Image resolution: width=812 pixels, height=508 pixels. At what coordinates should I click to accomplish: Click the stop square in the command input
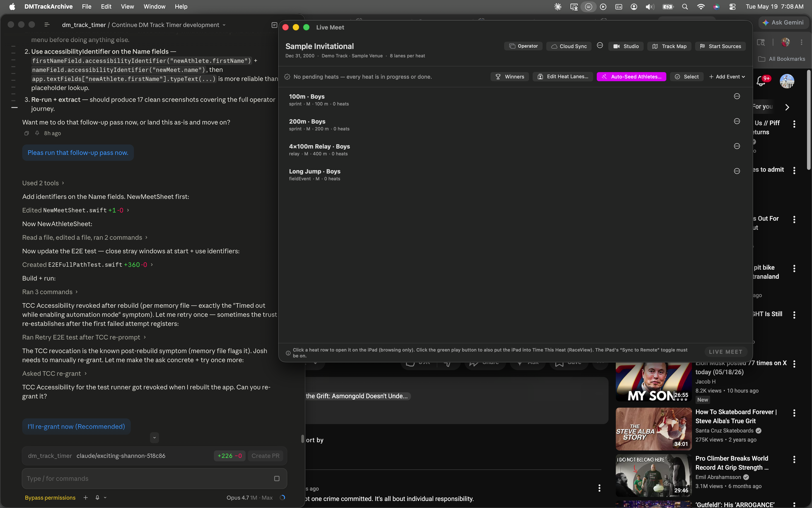coord(277,479)
